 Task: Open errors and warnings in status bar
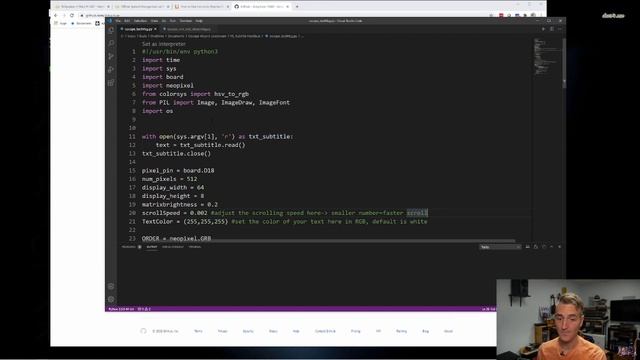(x=144, y=309)
